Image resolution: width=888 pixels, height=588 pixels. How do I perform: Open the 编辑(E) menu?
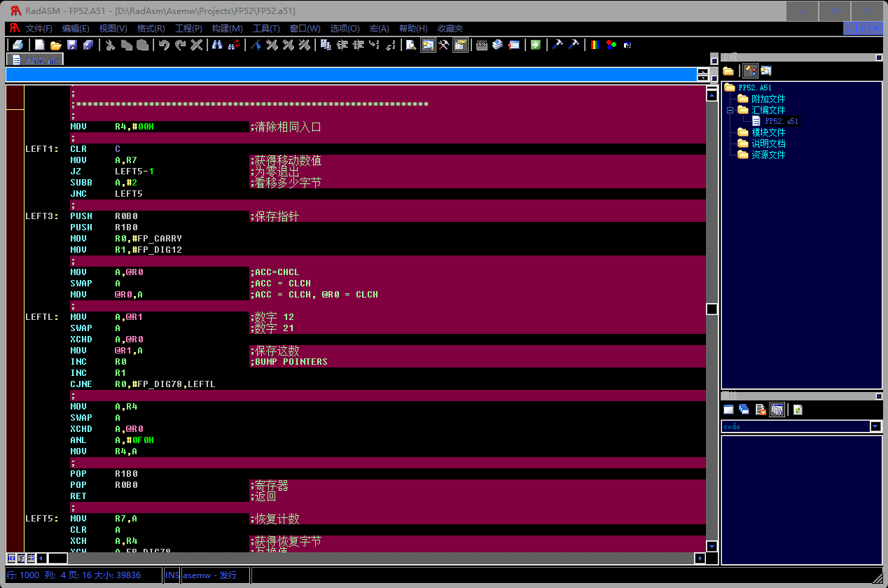(x=76, y=29)
